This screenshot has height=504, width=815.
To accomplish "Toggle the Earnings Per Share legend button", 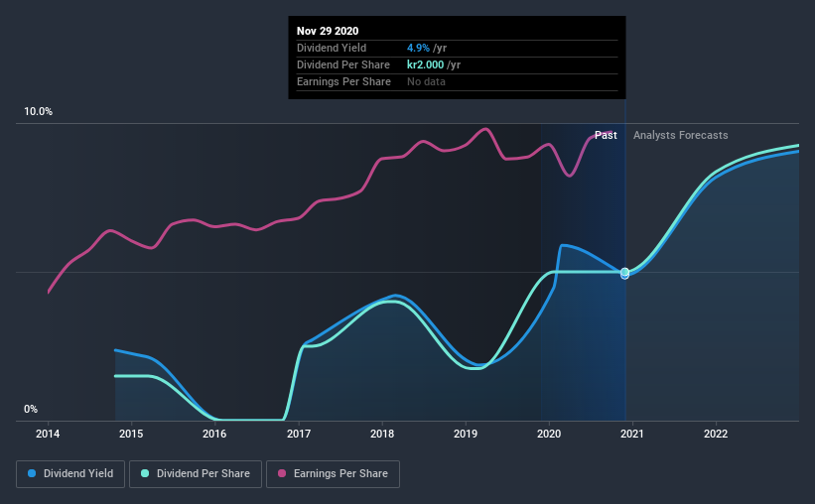I will point(333,474).
